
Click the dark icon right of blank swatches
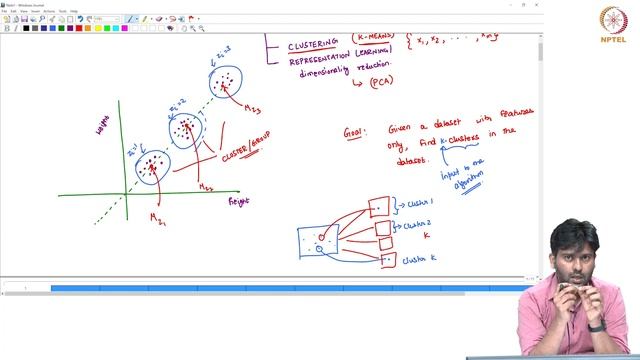click(x=171, y=28)
